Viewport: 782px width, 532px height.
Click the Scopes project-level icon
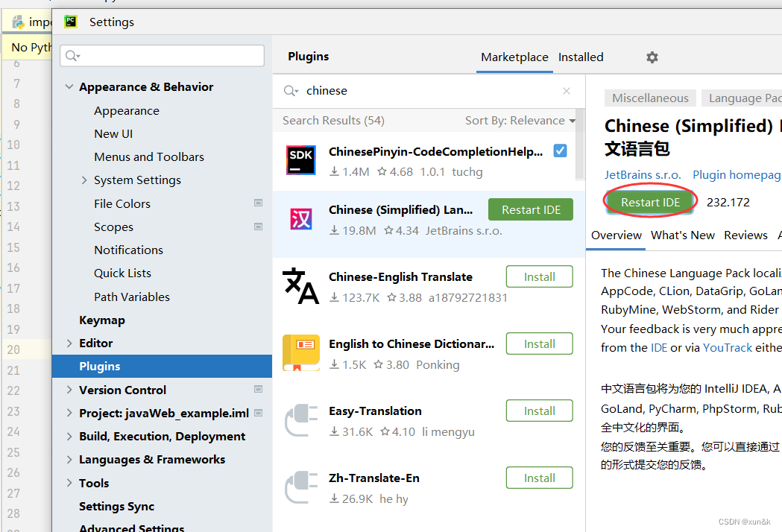(x=259, y=227)
